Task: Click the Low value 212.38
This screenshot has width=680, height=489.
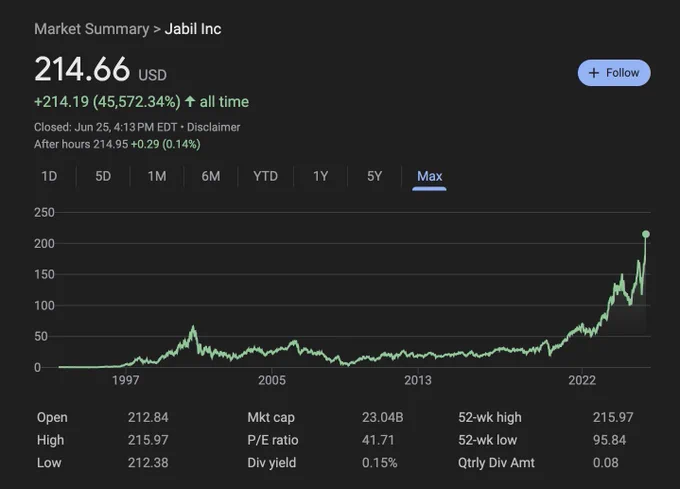Action: pyautogui.click(x=148, y=463)
